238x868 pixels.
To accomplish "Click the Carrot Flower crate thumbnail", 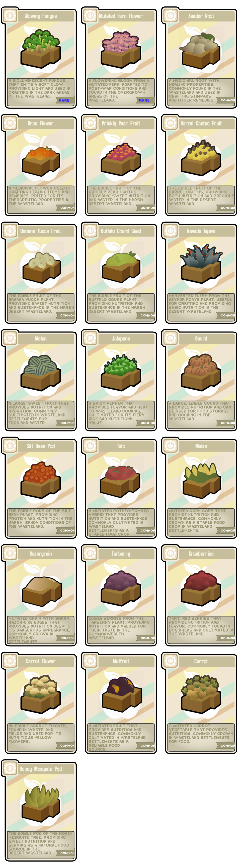I will (x=41, y=694).
